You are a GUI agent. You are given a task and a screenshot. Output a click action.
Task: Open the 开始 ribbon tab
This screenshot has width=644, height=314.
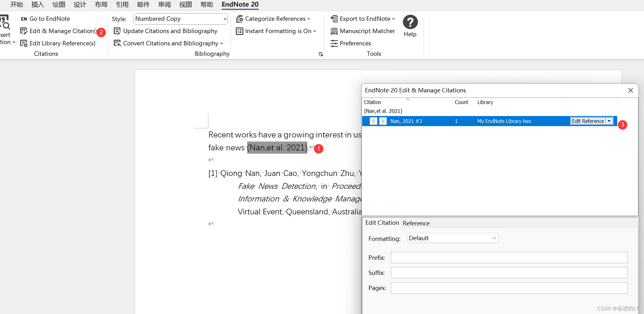[16, 4]
